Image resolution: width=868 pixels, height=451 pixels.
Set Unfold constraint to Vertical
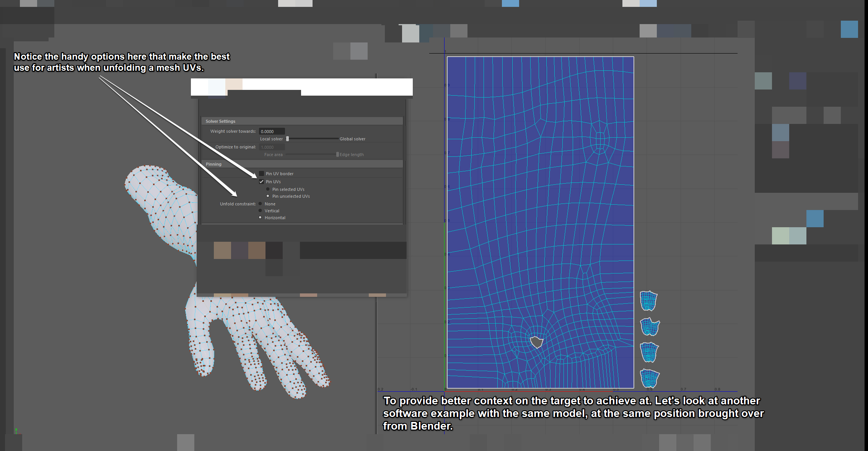pos(260,211)
